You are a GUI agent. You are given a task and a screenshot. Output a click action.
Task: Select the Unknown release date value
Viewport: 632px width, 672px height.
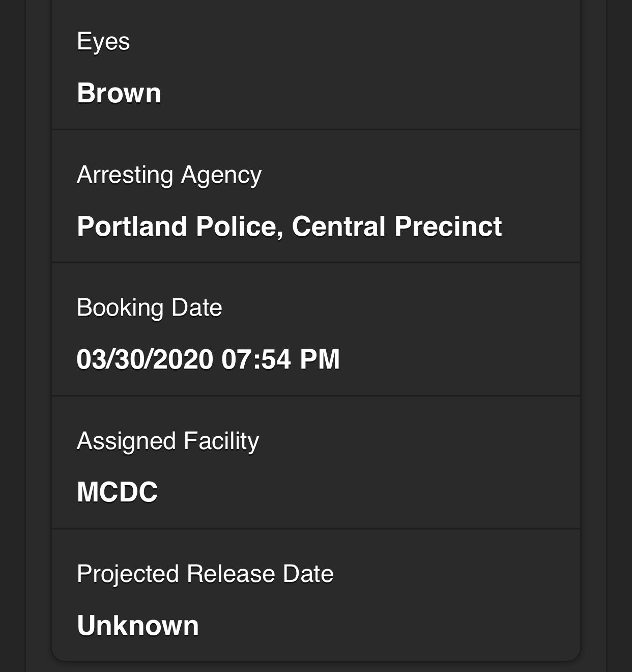[138, 625]
